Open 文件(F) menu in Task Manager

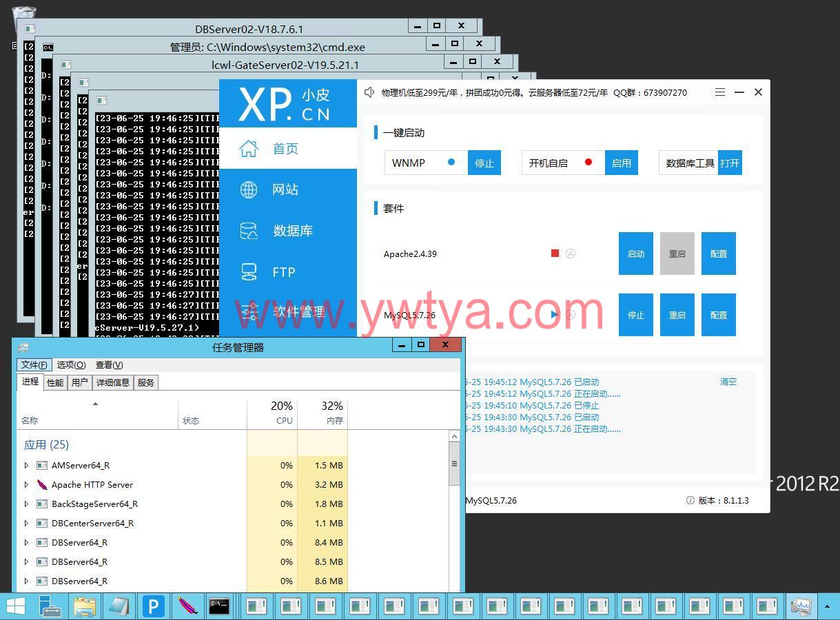(x=34, y=364)
